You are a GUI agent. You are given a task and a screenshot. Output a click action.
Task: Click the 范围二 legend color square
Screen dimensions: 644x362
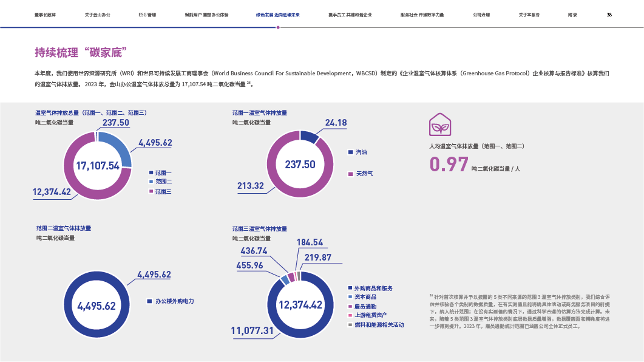click(x=151, y=182)
